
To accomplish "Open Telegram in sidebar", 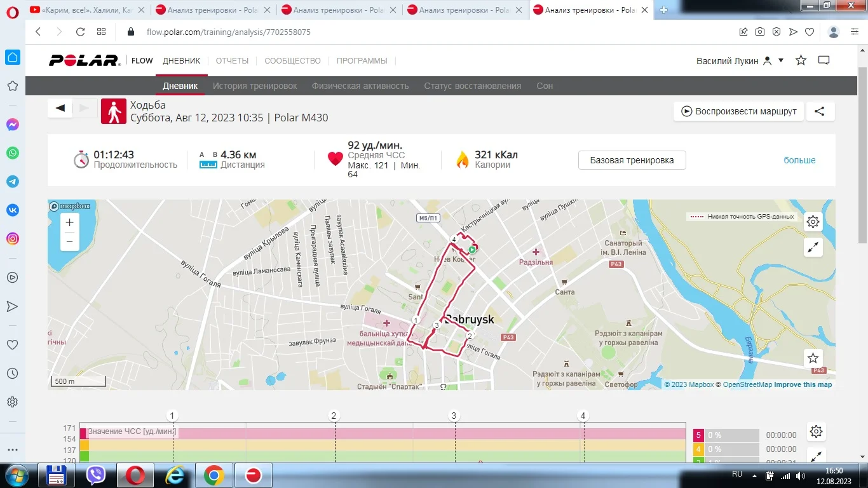I will click(x=12, y=182).
